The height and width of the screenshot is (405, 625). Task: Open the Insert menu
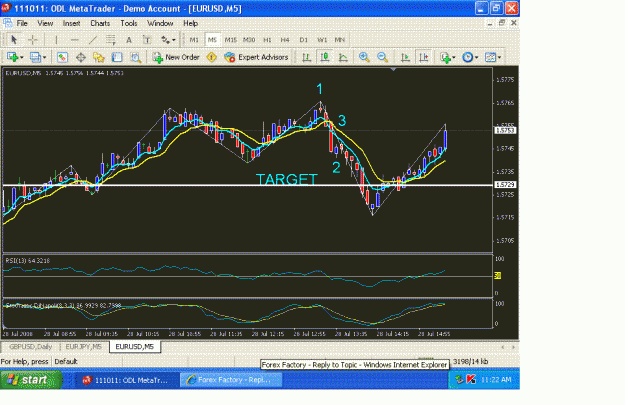[71, 23]
